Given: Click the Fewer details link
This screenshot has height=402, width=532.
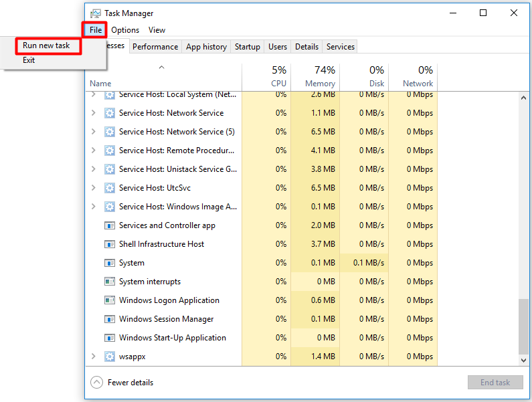Looking at the screenshot, I should click(130, 383).
